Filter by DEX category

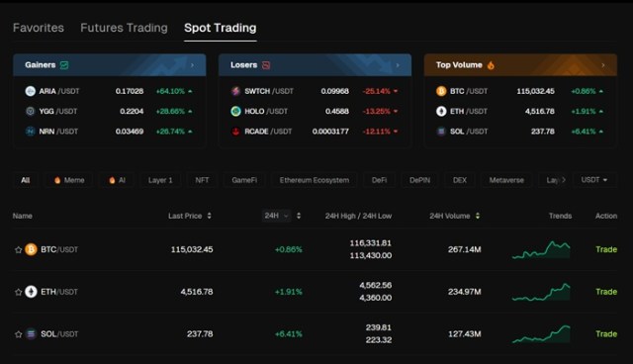point(460,180)
